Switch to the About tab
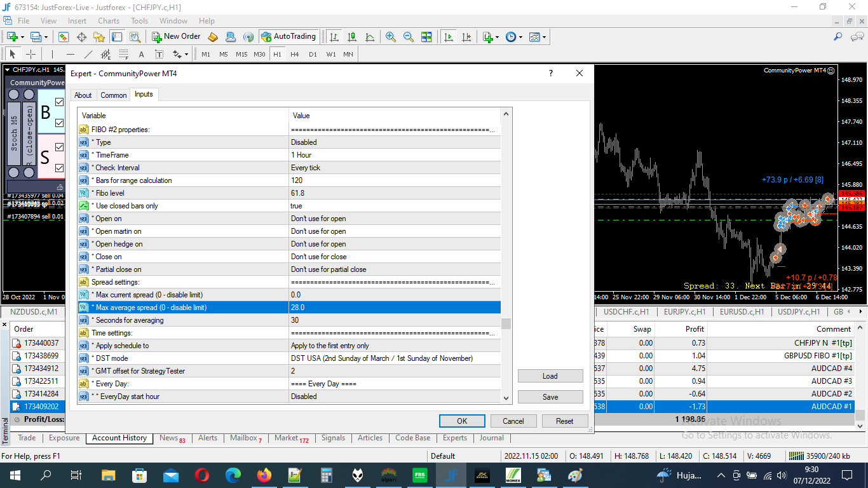Viewport: 868px width, 488px height. (x=83, y=95)
